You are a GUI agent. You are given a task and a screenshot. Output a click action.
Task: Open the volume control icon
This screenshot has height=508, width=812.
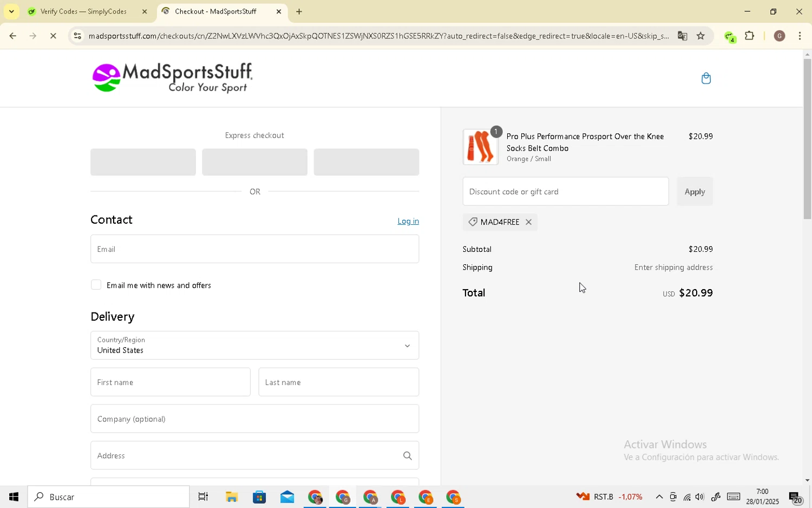point(700,497)
